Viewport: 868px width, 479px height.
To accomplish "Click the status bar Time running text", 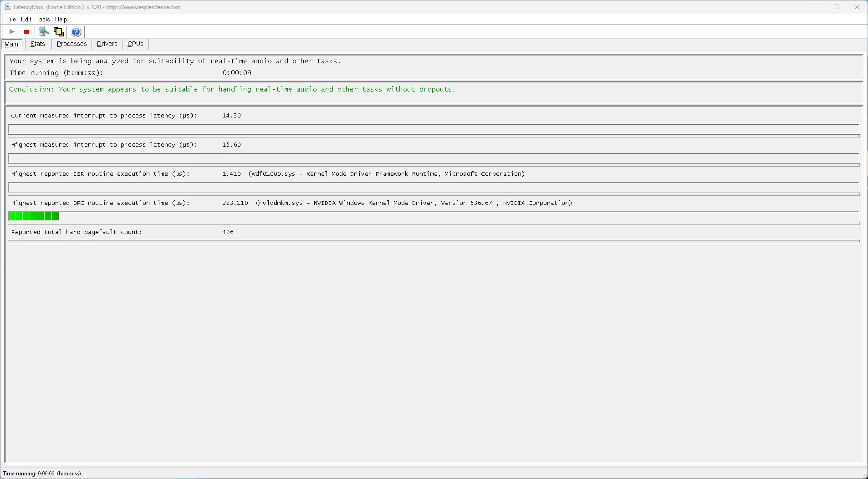I will pyautogui.click(x=42, y=474).
